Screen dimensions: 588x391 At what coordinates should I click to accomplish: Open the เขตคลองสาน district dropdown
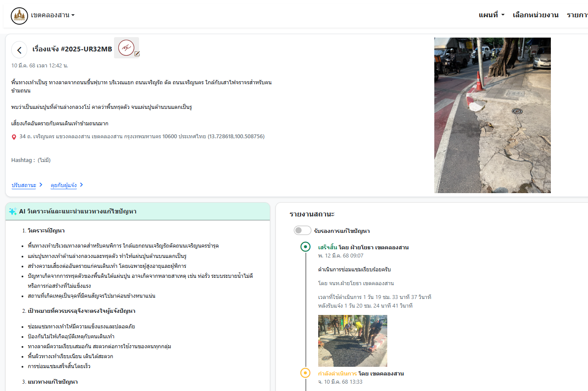[x=53, y=15]
